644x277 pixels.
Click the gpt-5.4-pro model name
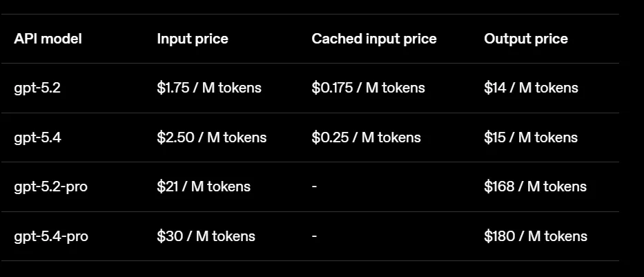point(50,236)
